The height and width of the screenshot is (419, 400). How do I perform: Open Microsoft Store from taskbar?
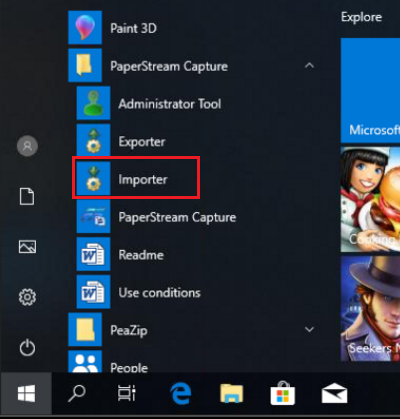[x=283, y=393]
